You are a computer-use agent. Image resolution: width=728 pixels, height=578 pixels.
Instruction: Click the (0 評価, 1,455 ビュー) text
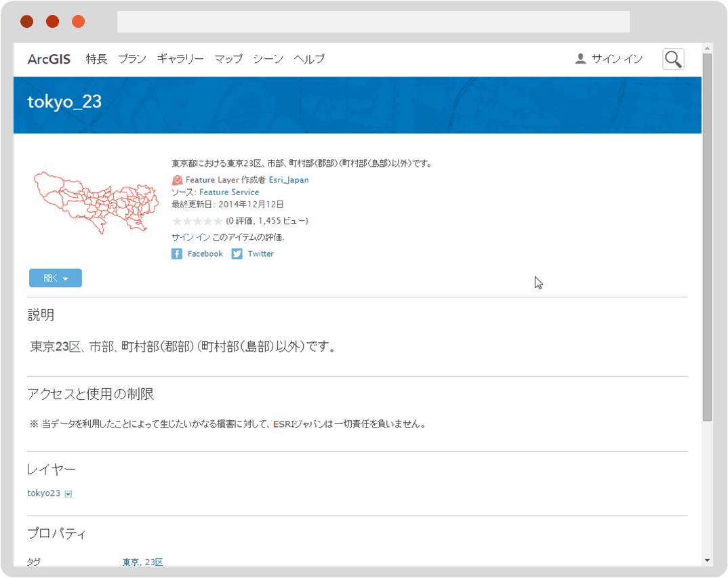[267, 221]
